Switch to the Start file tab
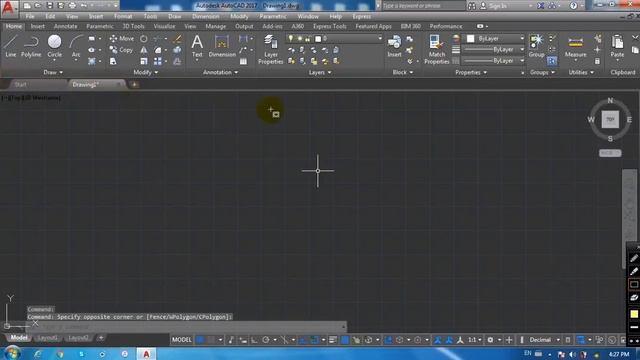The height and width of the screenshot is (360, 640). pos(20,84)
